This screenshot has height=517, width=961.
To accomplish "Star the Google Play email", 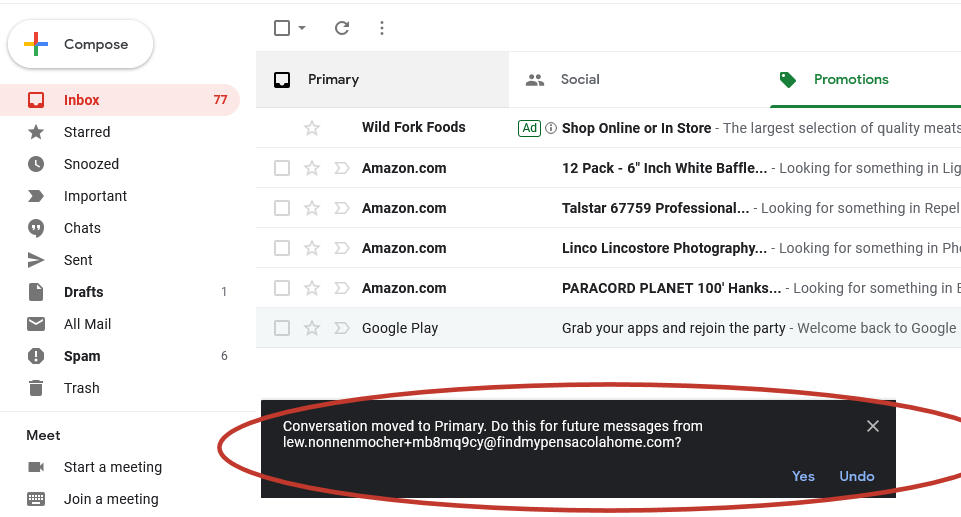I will [312, 328].
